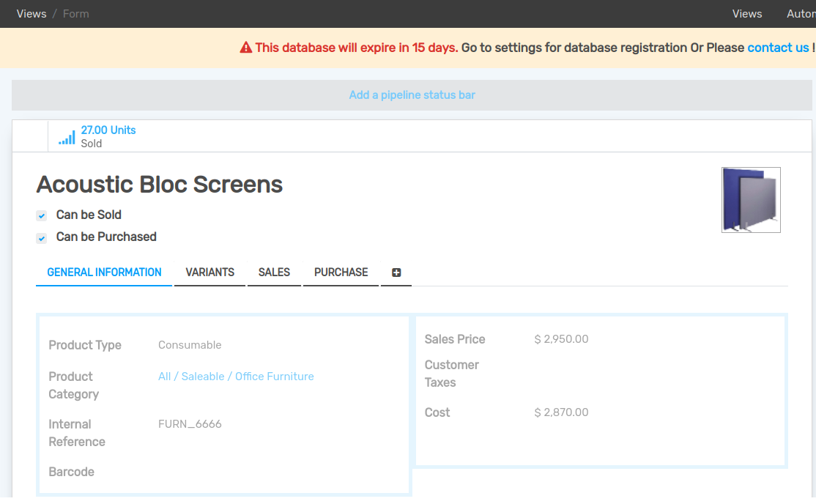The width and height of the screenshot is (816, 504).
Task: Click Add a pipeline status bar
Action: (x=412, y=95)
